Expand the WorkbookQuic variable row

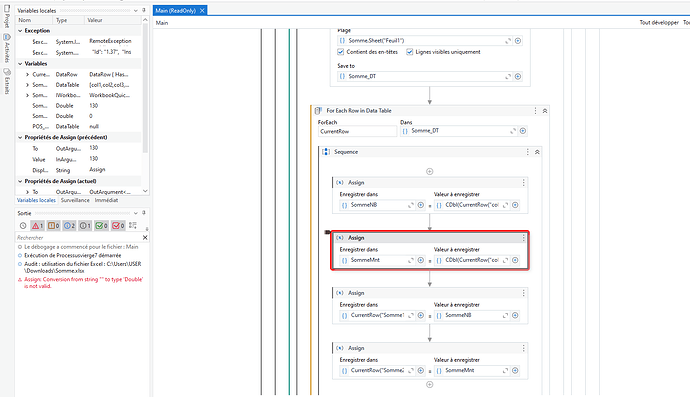(x=27, y=95)
